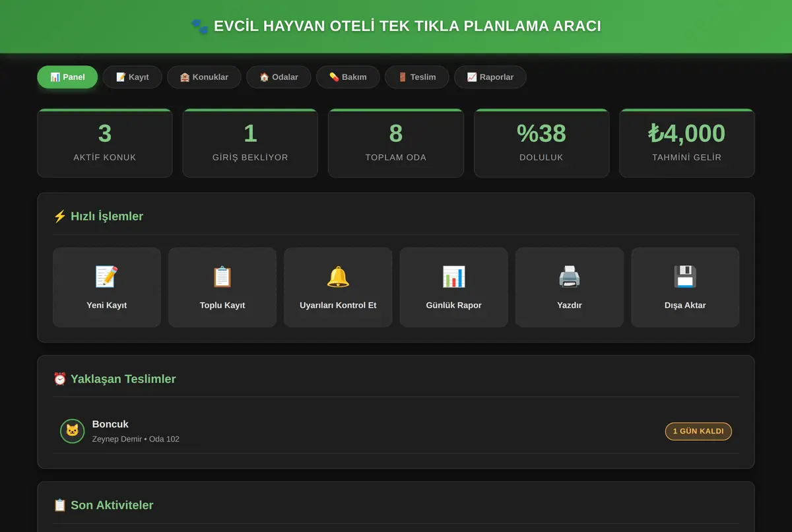Go to the Odalar tab
This screenshot has height=532, width=792.
[x=279, y=77]
